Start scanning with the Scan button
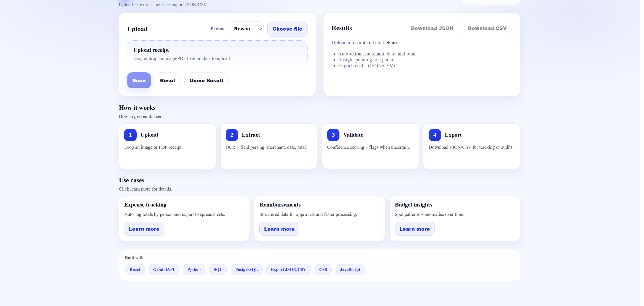The image size is (644, 306). click(139, 81)
